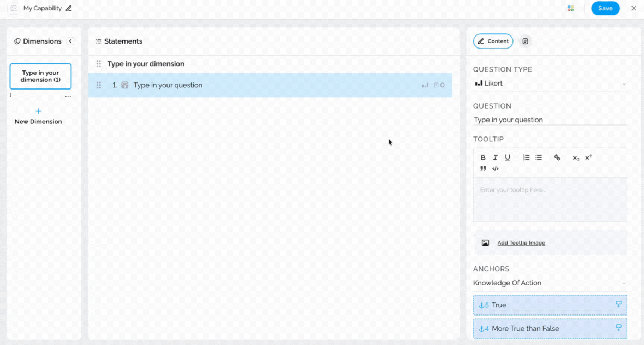Toggle bold formatting in tooltip editor
Screen dimensions: 644x345
(483, 158)
